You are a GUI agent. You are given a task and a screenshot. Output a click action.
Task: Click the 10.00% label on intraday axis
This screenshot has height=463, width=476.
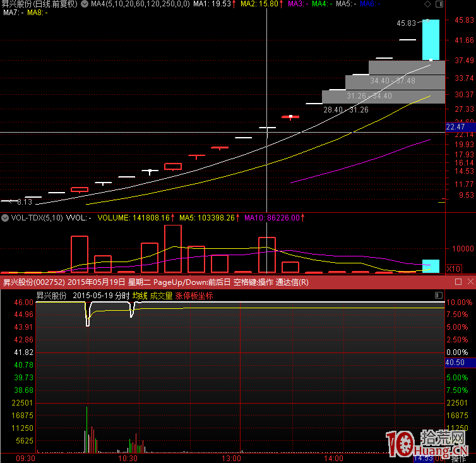tap(460, 303)
